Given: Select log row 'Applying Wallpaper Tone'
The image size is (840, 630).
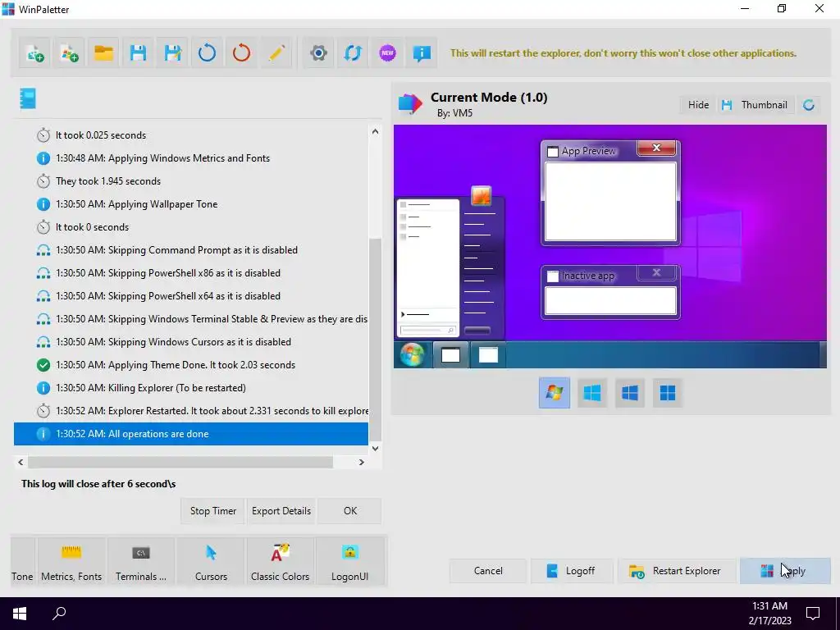Looking at the screenshot, I should 190,204.
